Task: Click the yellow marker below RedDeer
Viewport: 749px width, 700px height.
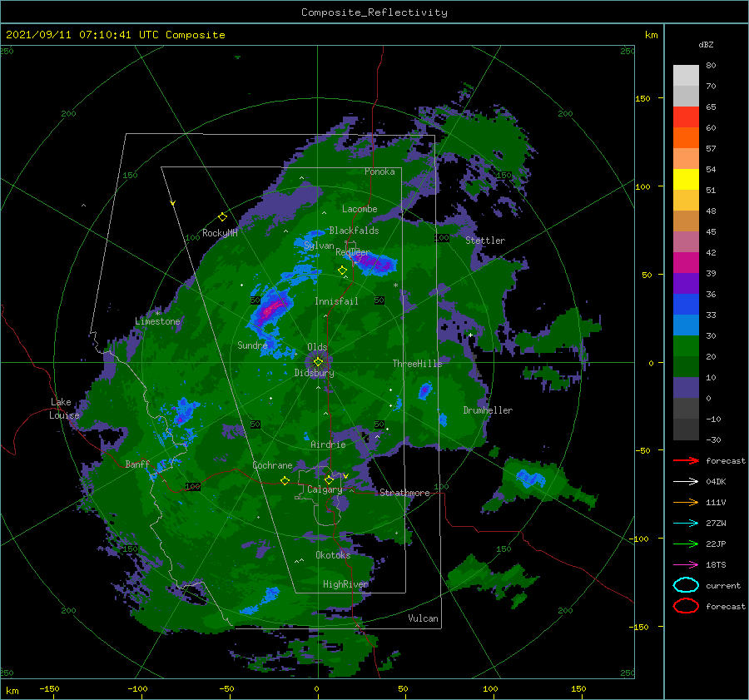Action: pyautogui.click(x=342, y=271)
